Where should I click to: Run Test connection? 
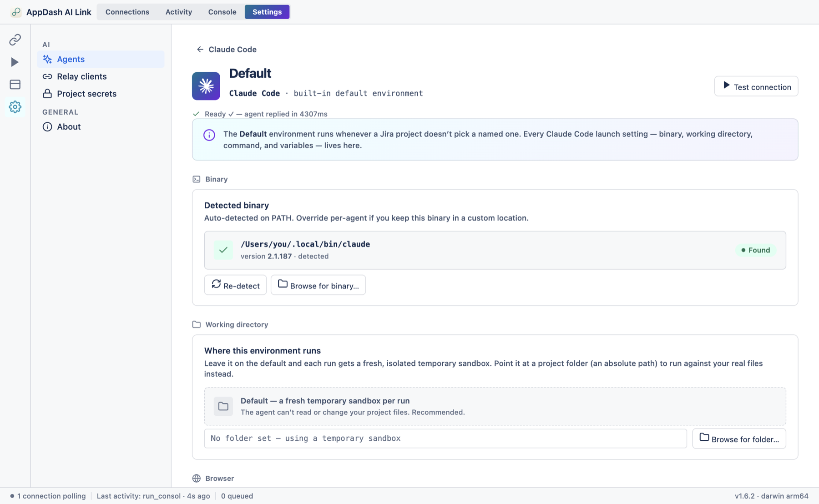tap(756, 86)
